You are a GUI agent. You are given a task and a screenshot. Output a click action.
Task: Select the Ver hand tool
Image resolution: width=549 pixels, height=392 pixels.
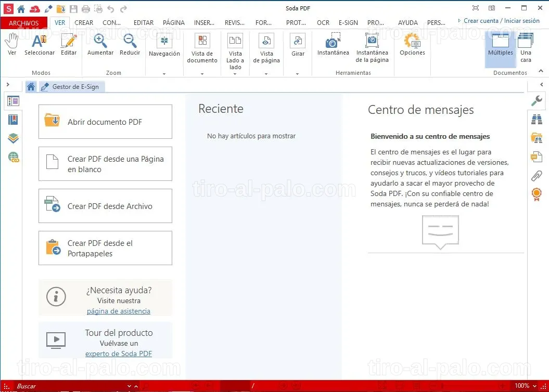click(x=12, y=44)
